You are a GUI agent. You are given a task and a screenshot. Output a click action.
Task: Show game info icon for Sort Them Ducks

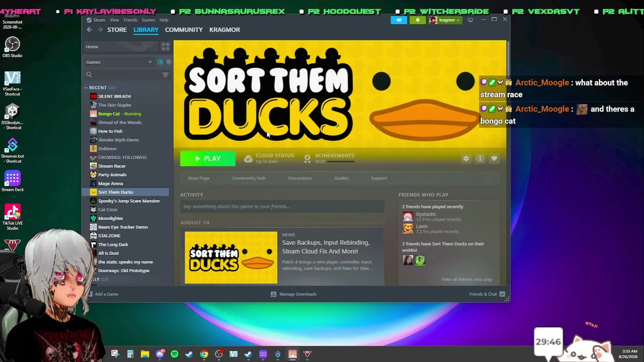click(480, 158)
